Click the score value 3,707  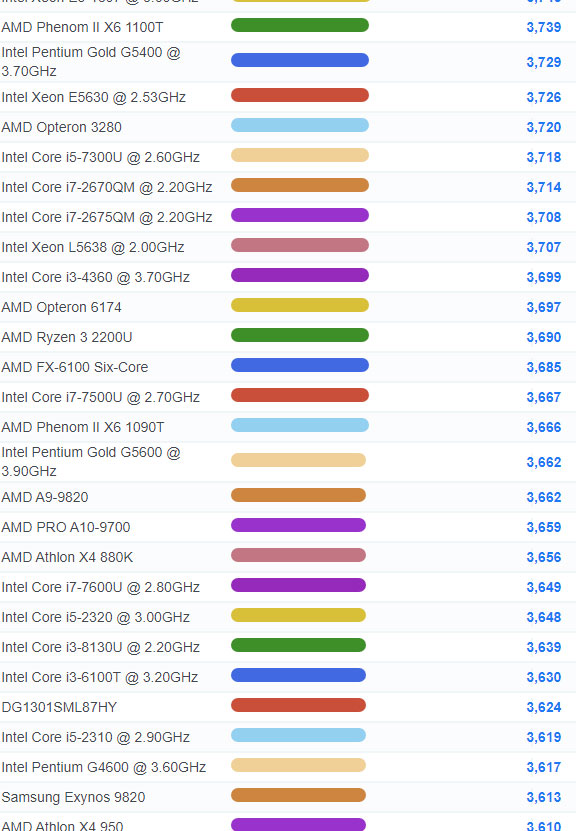[544, 247]
